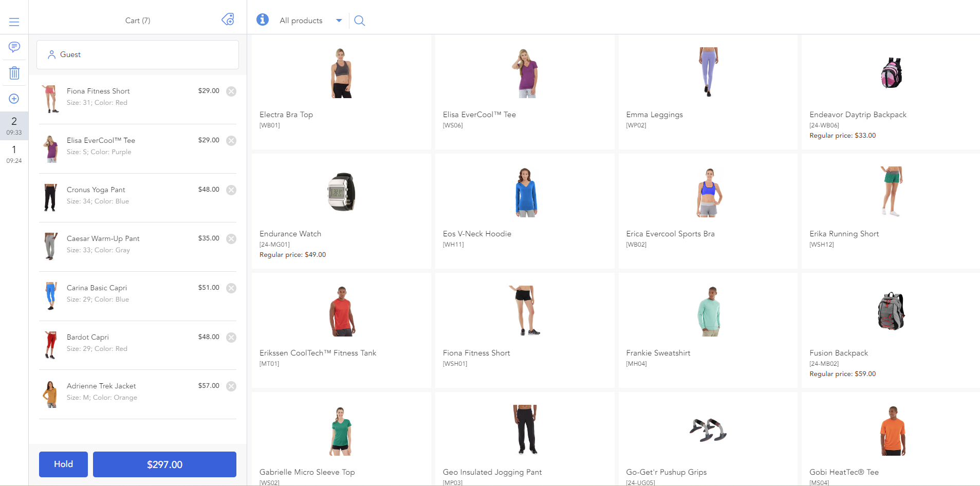Expand the product filter arrow next to All products
Image resolution: width=980 pixels, height=486 pixels.
pos(339,21)
